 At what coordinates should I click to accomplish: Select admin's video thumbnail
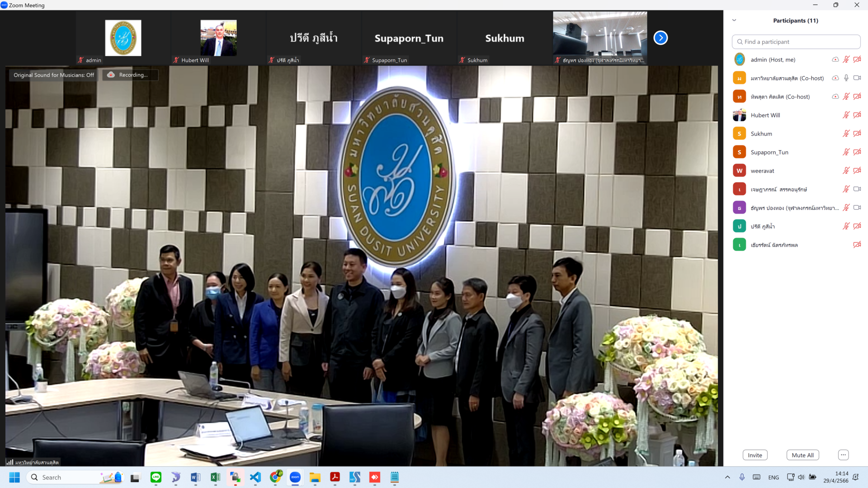123,38
